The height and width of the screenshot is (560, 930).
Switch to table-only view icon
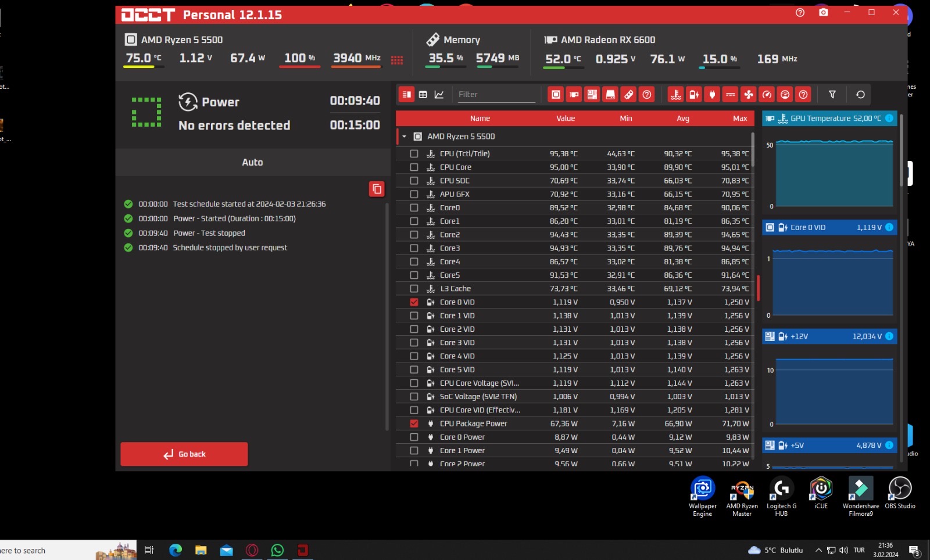423,95
